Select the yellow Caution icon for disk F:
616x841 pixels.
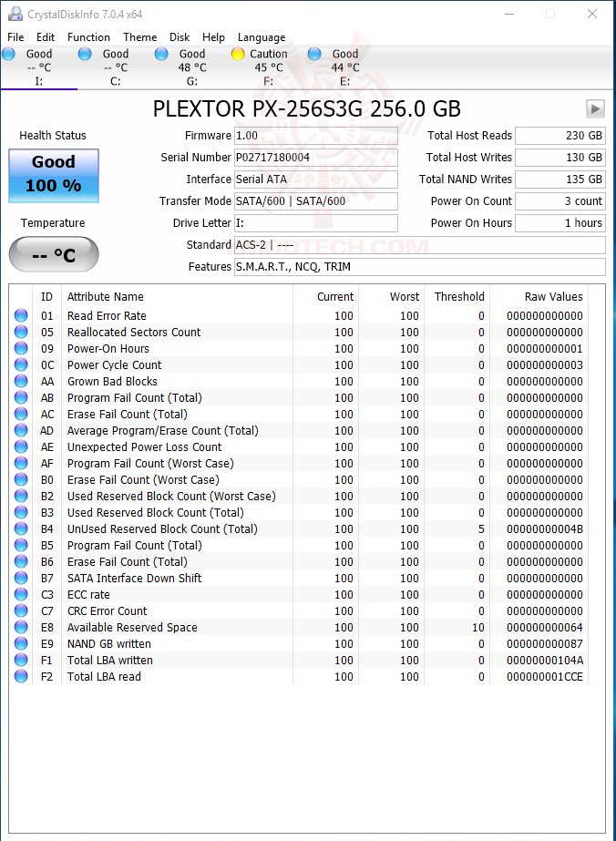point(238,54)
